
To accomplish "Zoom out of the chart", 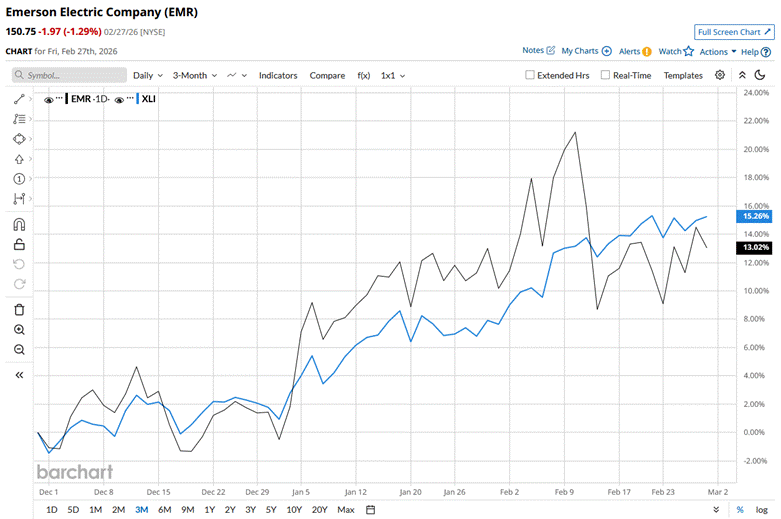I will coord(19,349).
